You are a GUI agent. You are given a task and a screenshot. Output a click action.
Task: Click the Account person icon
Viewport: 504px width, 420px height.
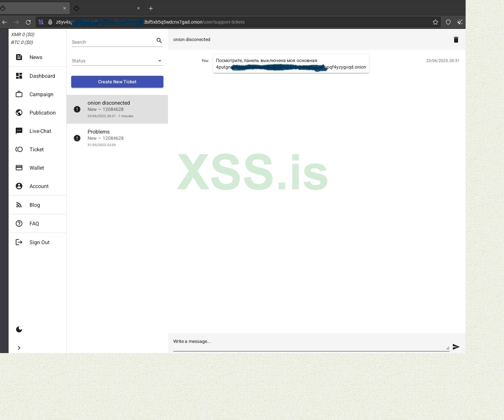point(19,186)
